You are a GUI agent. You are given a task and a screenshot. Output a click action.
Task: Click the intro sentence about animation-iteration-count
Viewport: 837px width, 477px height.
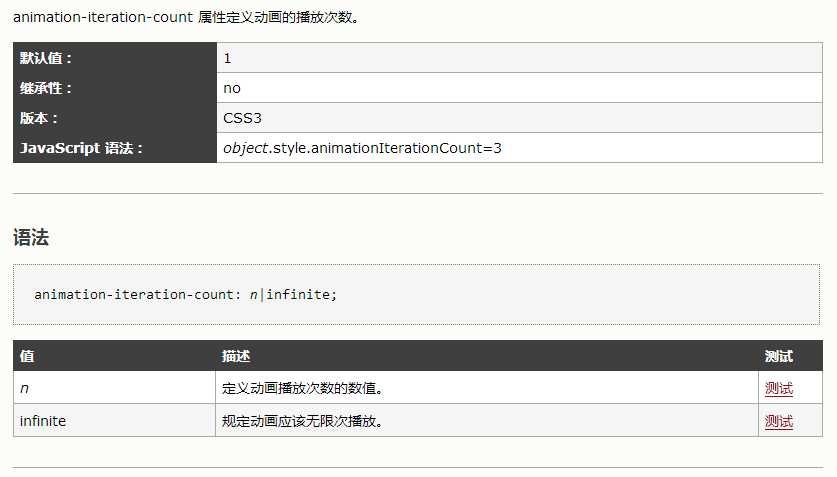pyautogui.click(x=186, y=17)
